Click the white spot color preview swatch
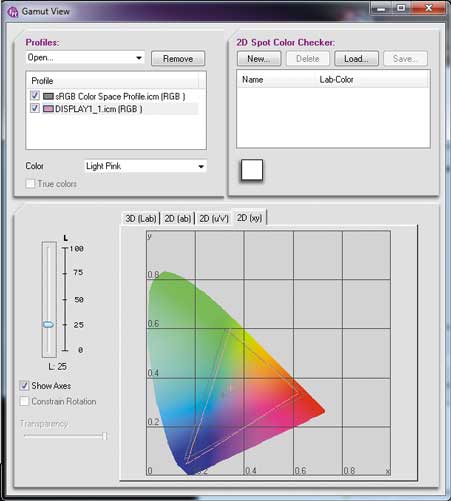 pyautogui.click(x=252, y=170)
